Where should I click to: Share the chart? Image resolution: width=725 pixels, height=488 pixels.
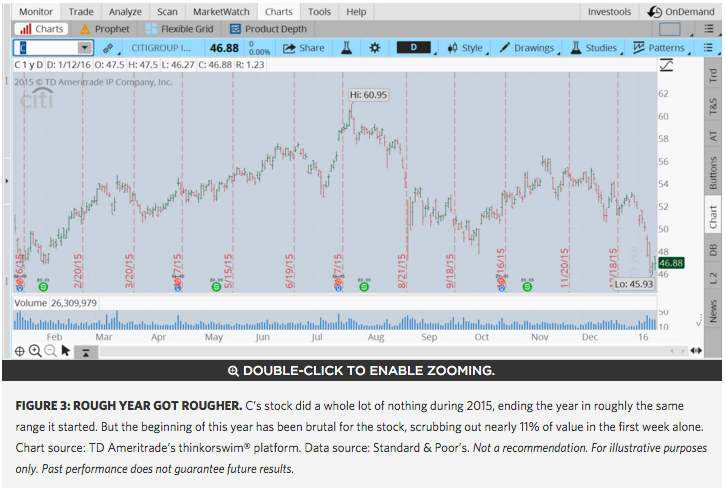(303, 48)
